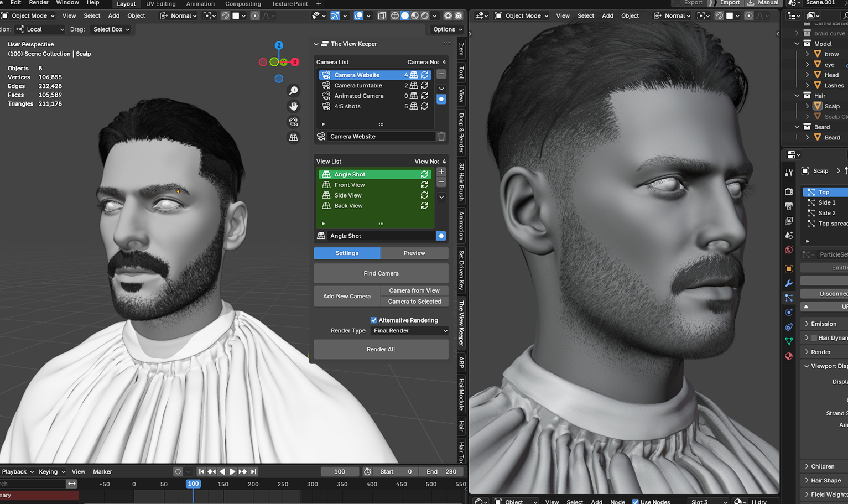This screenshot has width=848, height=504.
Task: Open Options dropdown in left viewport
Action: (x=448, y=29)
